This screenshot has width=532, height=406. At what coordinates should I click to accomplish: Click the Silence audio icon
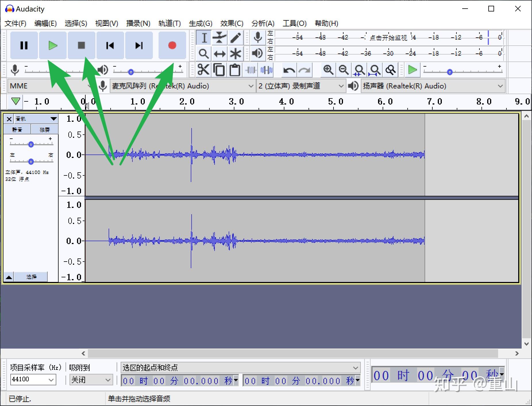(x=267, y=70)
